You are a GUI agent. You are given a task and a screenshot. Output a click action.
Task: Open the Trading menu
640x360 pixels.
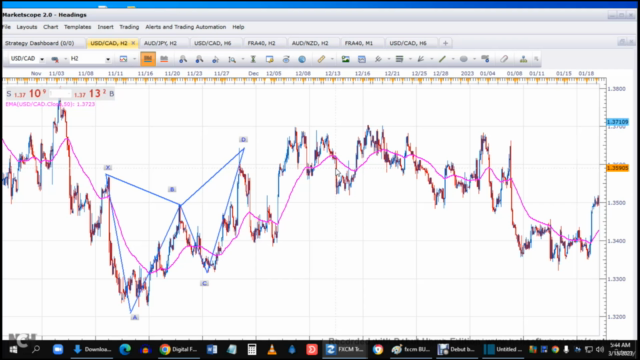coord(129,27)
